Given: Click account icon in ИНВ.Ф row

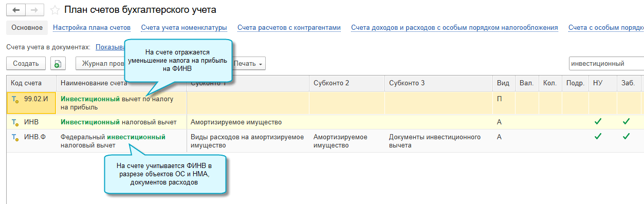Looking at the screenshot, I should point(15,137).
